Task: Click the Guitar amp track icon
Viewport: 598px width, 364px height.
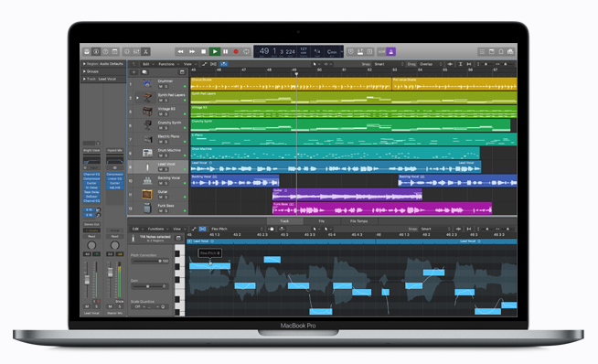Action: point(147,194)
